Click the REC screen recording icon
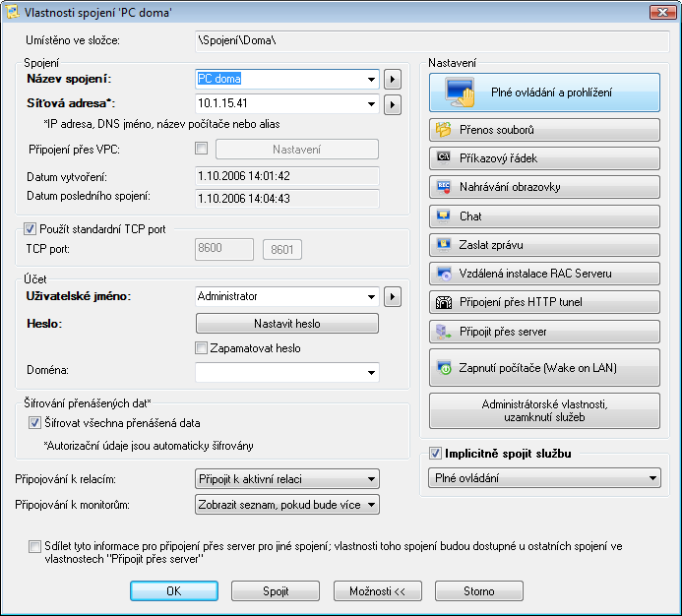Image resolution: width=682 pixels, height=616 pixels. pos(444,187)
